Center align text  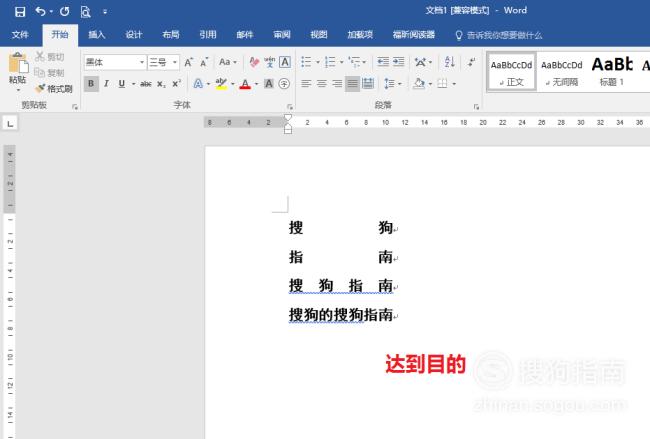pyautogui.click(x=322, y=84)
